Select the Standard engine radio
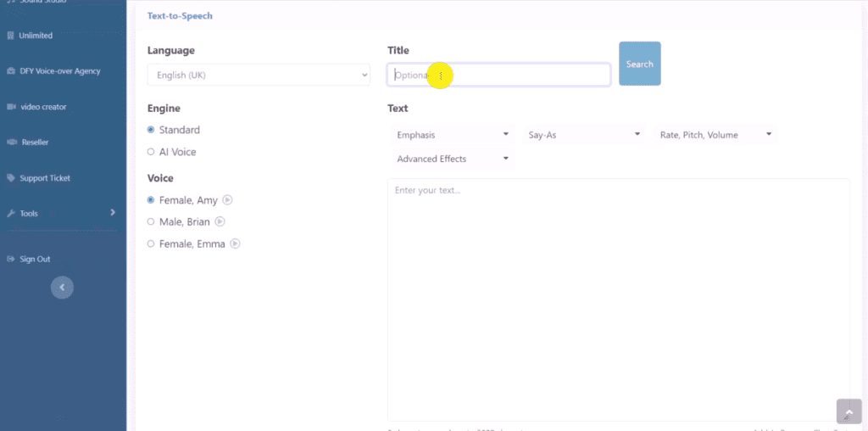Image resolution: width=868 pixels, height=431 pixels. coord(151,130)
